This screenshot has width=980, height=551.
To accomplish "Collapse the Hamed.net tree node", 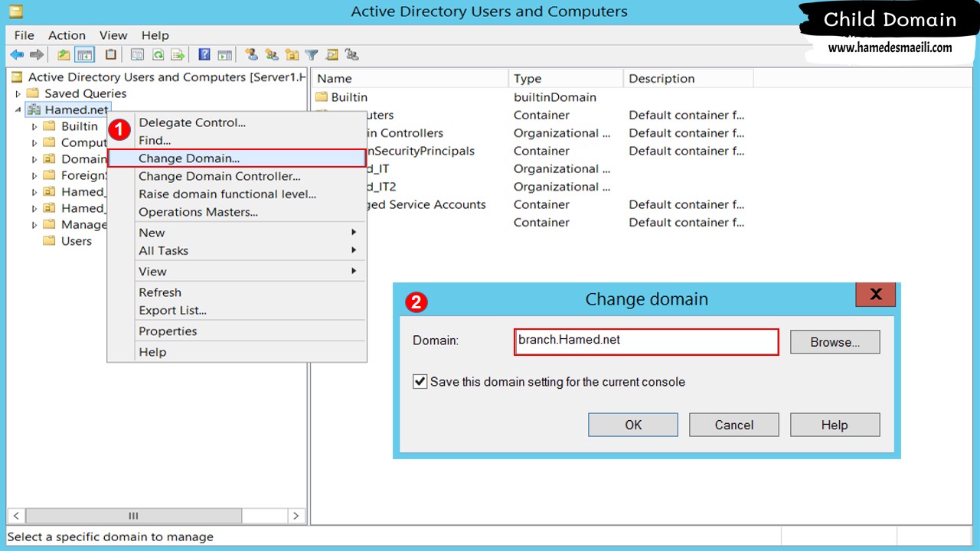I will [18, 110].
